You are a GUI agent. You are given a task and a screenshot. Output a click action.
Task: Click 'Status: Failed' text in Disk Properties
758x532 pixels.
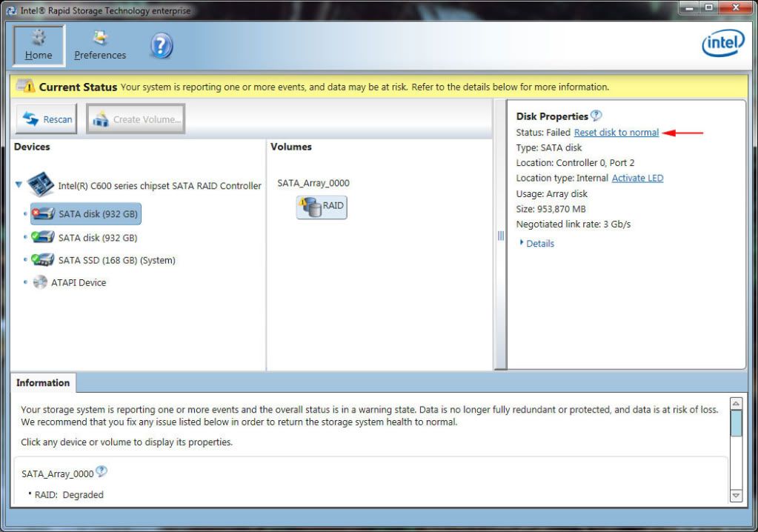543,133
